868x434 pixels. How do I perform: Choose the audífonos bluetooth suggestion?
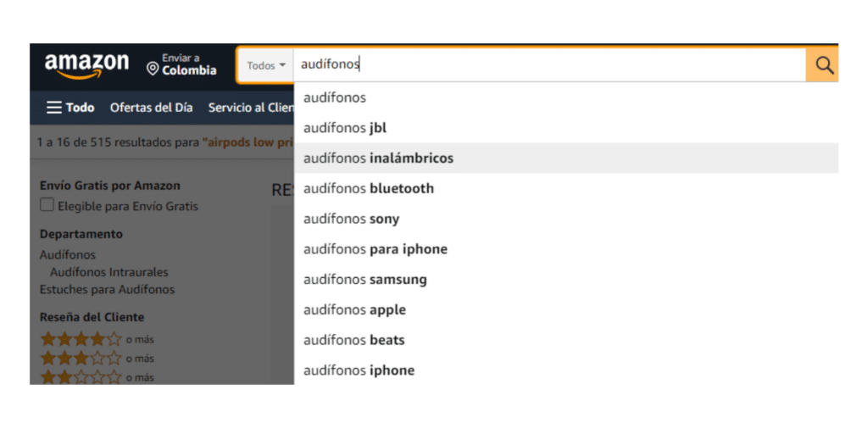566,188
